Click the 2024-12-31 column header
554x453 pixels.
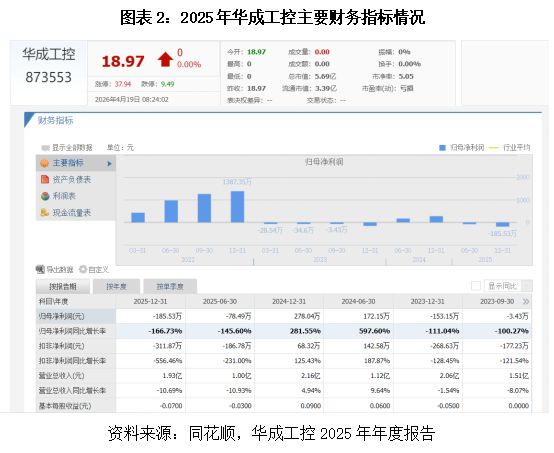[x=289, y=301]
